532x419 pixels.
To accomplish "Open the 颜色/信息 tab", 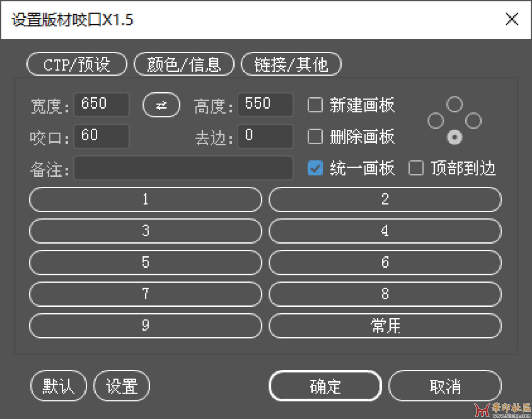I will point(184,64).
